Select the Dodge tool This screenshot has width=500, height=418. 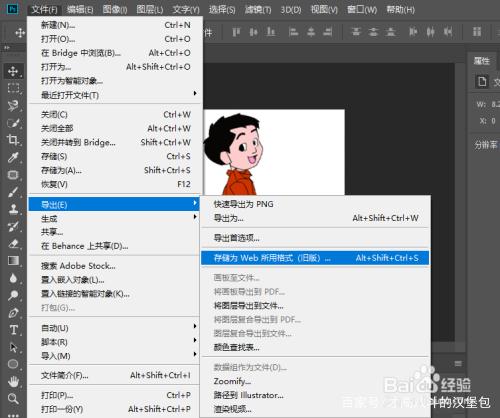coord(13,295)
